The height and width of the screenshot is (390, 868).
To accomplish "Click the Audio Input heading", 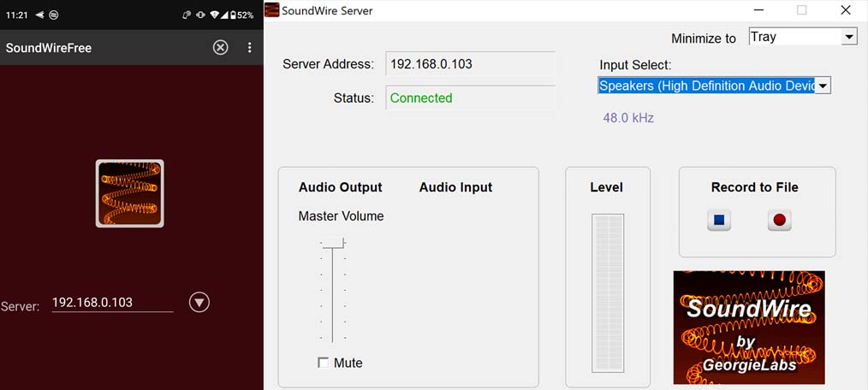I will point(455,187).
